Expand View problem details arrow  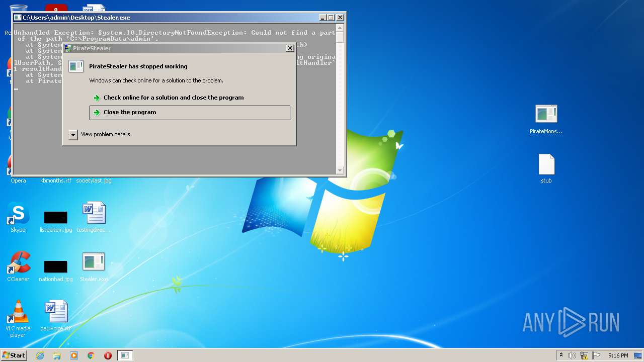[x=73, y=135]
